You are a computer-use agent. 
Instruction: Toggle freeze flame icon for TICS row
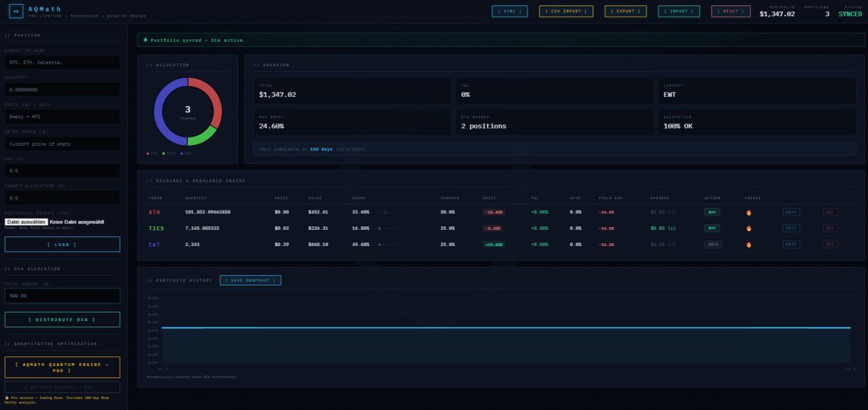pyautogui.click(x=749, y=228)
